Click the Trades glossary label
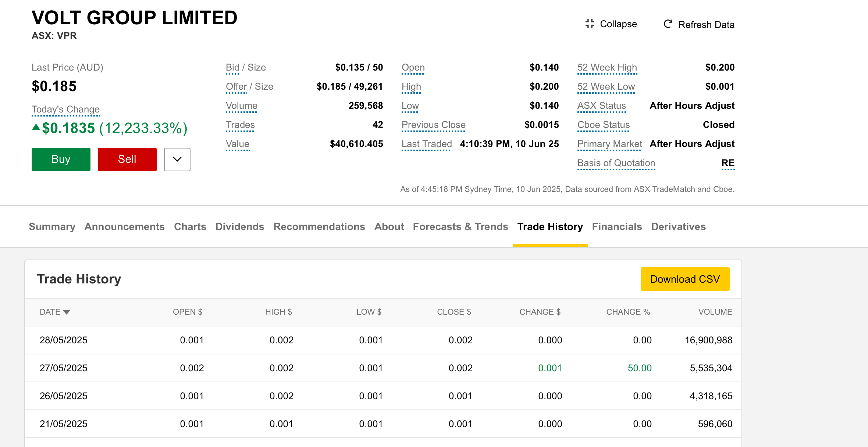This screenshot has height=447, width=868. [x=240, y=125]
